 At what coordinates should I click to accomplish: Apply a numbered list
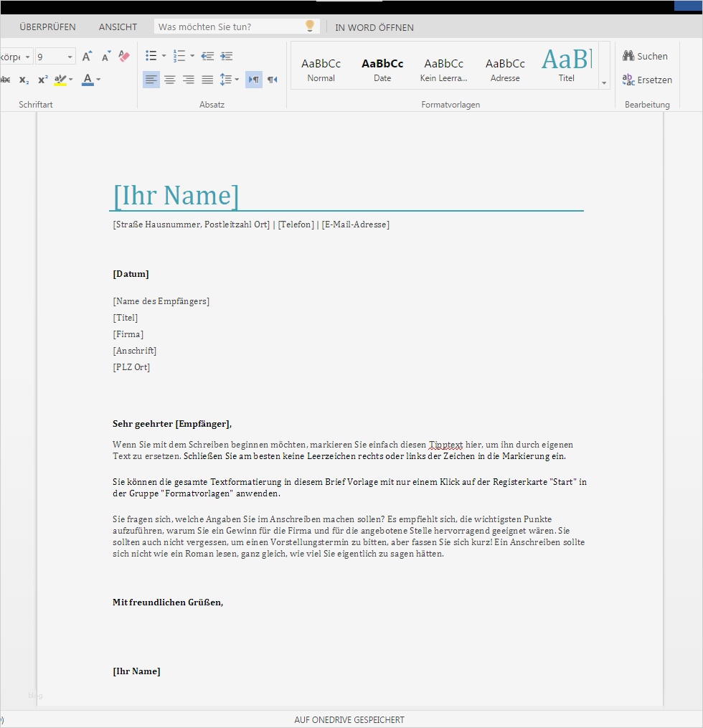180,56
